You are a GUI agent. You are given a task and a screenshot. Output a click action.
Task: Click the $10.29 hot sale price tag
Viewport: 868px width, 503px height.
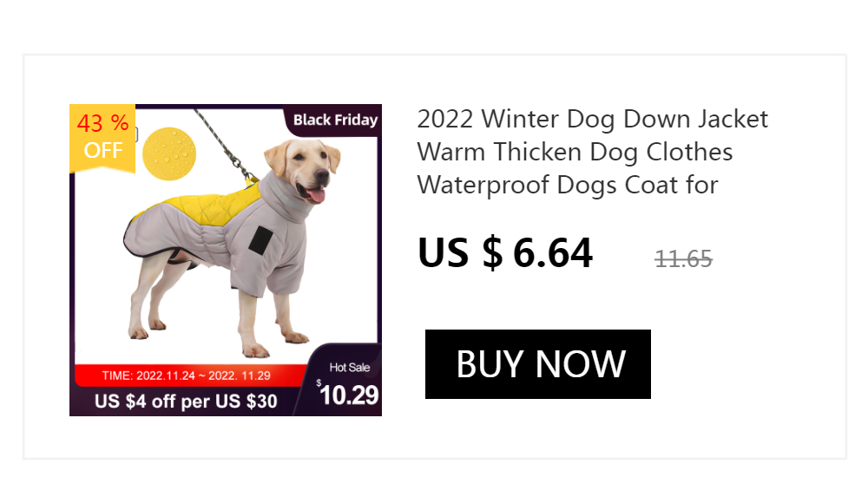pos(348,395)
